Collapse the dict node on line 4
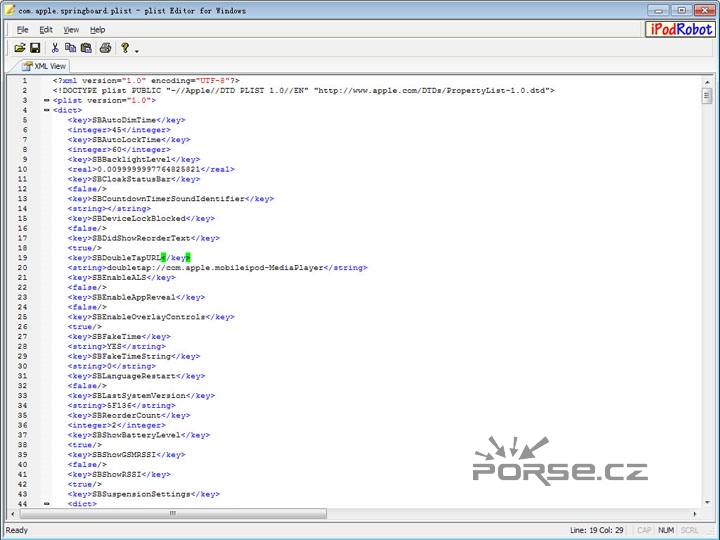Screen dimensions: 720x540 (46, 110)
